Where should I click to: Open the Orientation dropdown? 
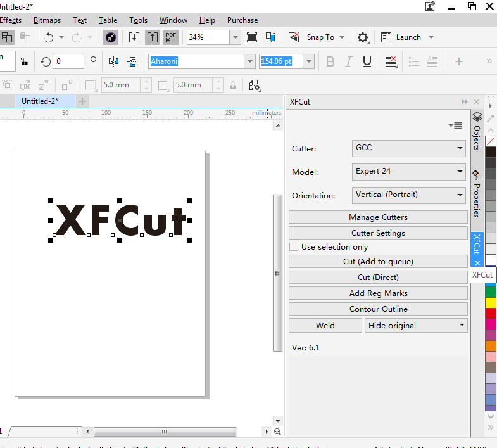pyautogui.click(x=408, y=195)
